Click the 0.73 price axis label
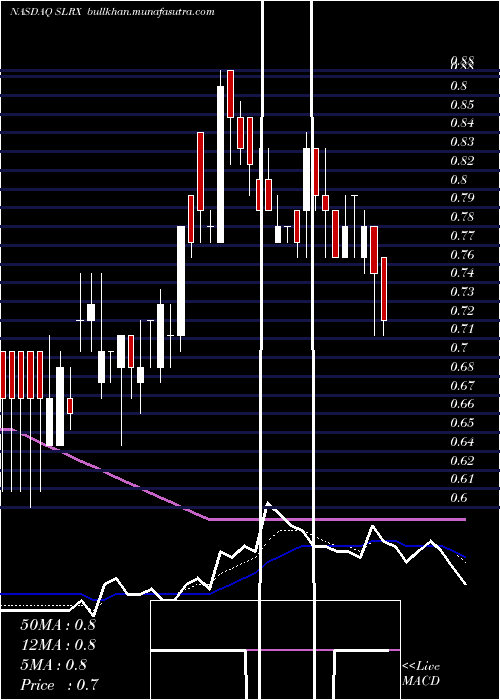This screenshot has width=500, height=700. [x=462, y=292]
